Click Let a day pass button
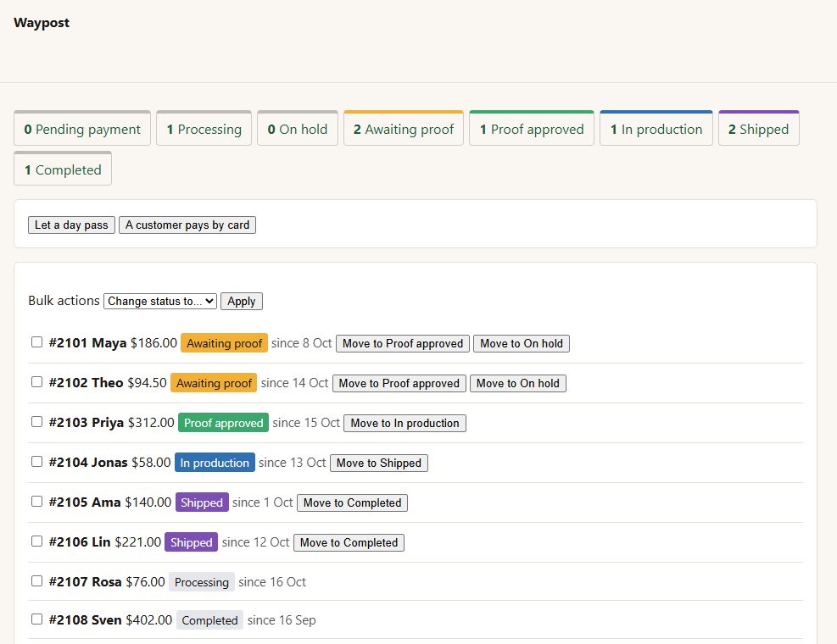Image resolution: width=837 pixels, height=644 pixels. coord(71,225)
